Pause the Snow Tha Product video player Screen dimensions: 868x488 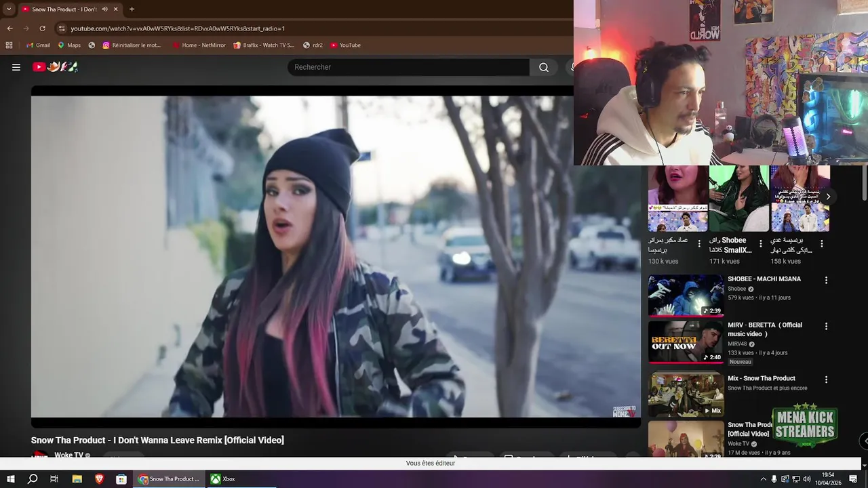pos(336,256)
